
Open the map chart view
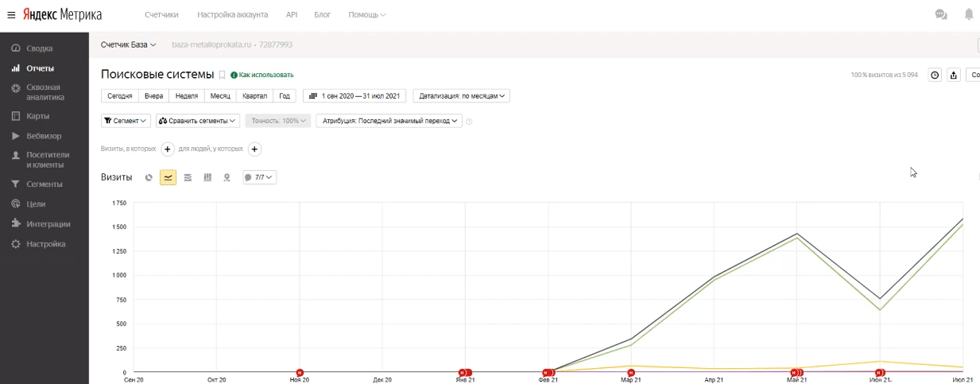click(227, 177)
